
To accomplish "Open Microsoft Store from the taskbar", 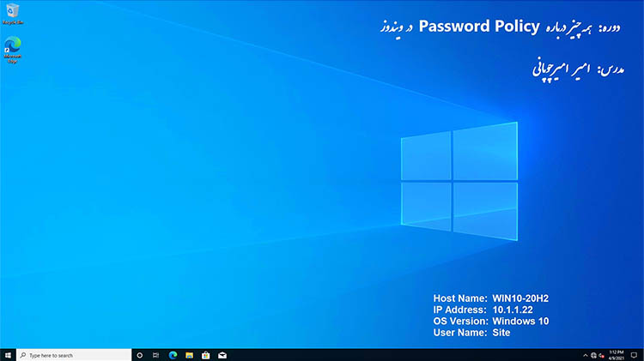I will point(206,355).
